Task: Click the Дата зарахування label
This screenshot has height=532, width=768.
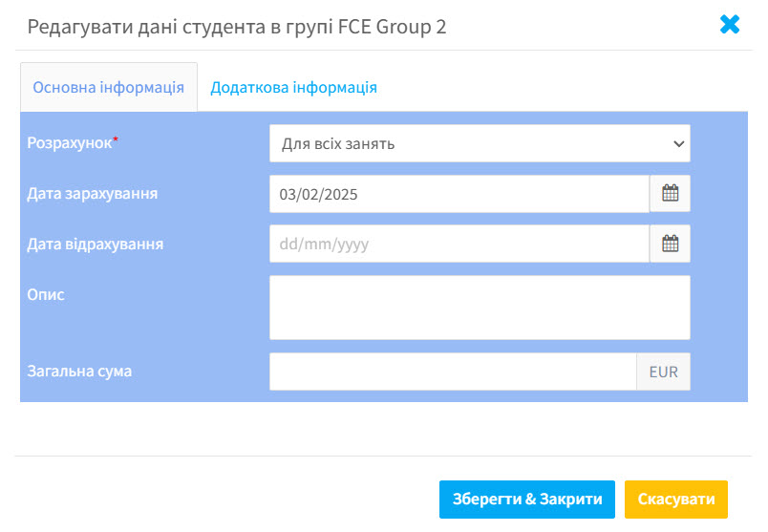Action: click(93, 193)
